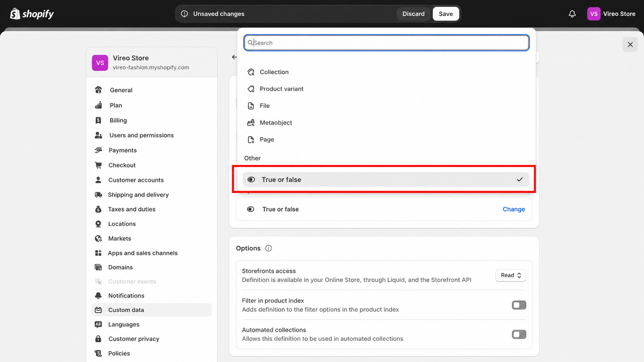
Task: Click the Notifications bell icon in sidebar
Action: (98, 296)
